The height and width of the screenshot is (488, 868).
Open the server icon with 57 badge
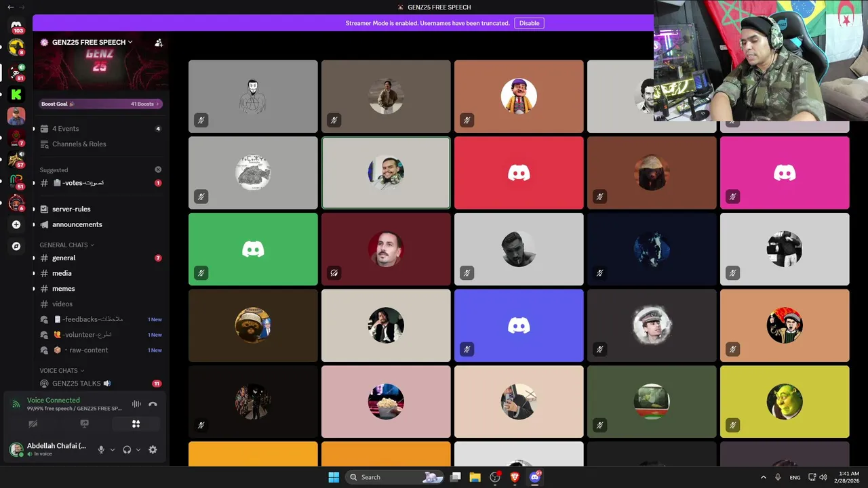click(16, 159)
